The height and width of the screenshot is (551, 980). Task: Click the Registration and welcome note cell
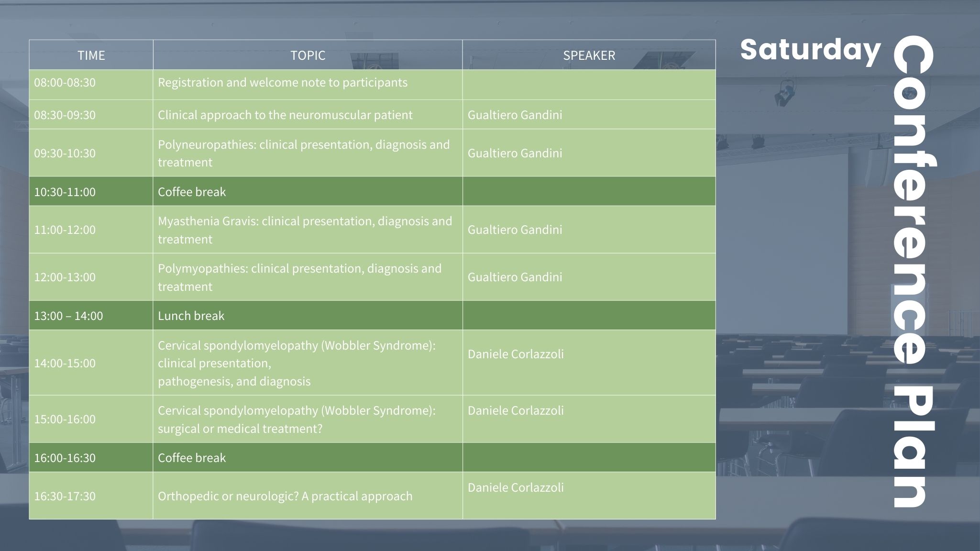click(x=283, y=83)
